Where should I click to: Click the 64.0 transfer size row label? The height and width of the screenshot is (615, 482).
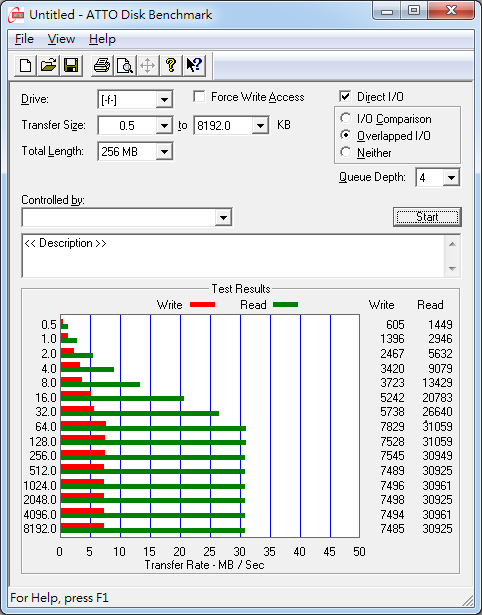(46, 427)
